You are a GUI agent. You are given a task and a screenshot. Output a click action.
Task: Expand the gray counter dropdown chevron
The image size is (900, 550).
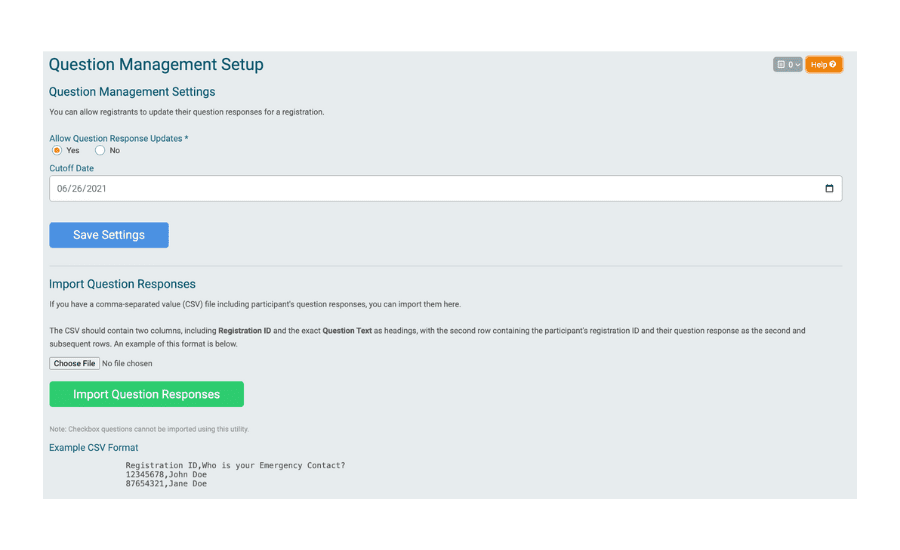coord(797,65)
